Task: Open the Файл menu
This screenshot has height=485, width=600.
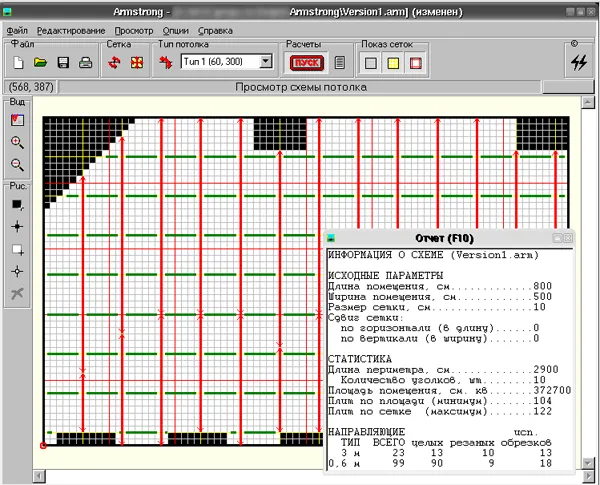Action: click(17, 31)
